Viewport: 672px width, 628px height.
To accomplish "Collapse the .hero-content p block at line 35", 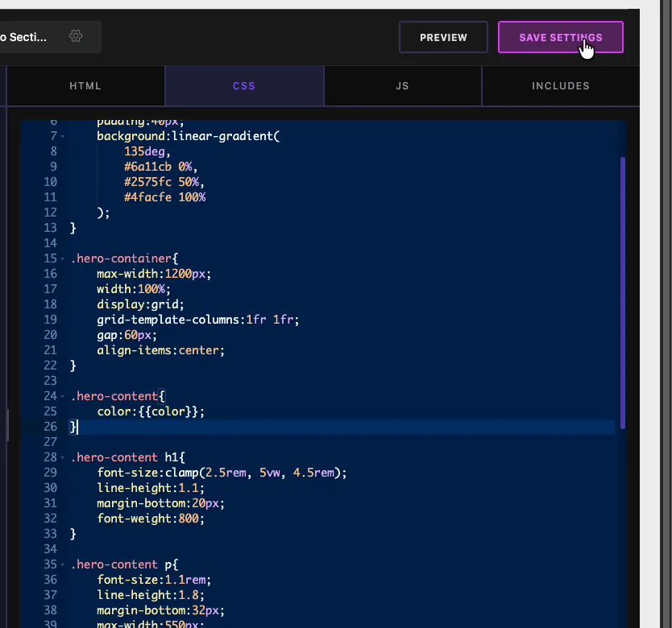I will (x=63, y=564).
